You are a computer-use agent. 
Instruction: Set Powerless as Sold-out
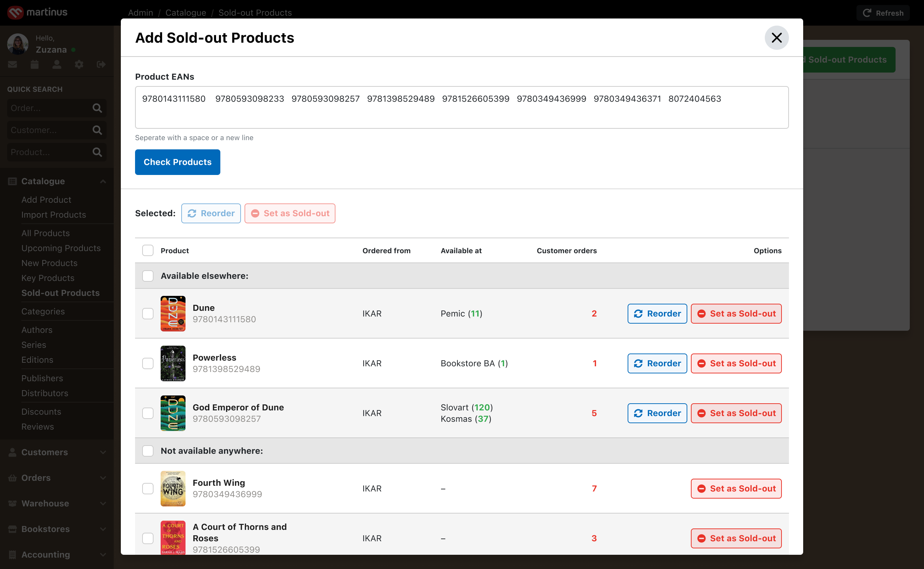coord(736,363)
